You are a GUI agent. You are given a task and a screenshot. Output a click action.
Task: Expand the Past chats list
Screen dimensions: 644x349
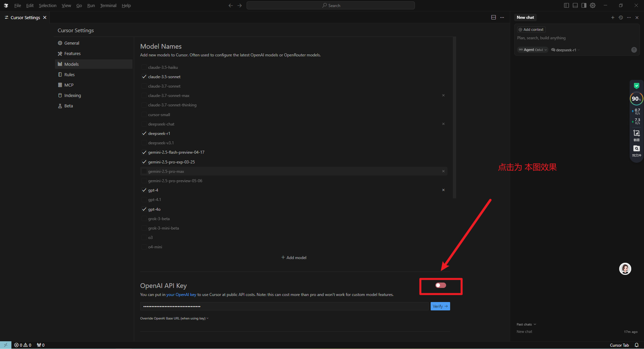pos(526,325)
